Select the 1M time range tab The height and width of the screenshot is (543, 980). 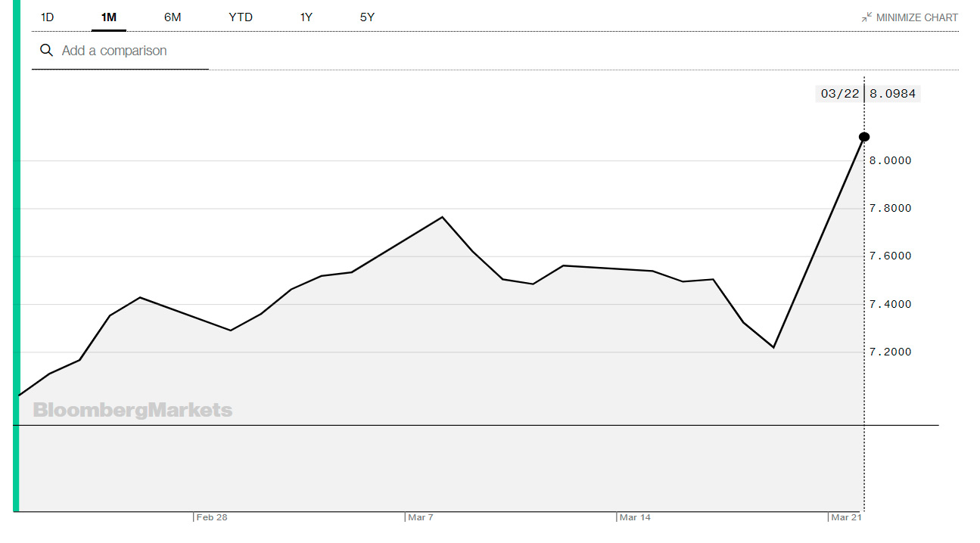[x=108, y=17]
